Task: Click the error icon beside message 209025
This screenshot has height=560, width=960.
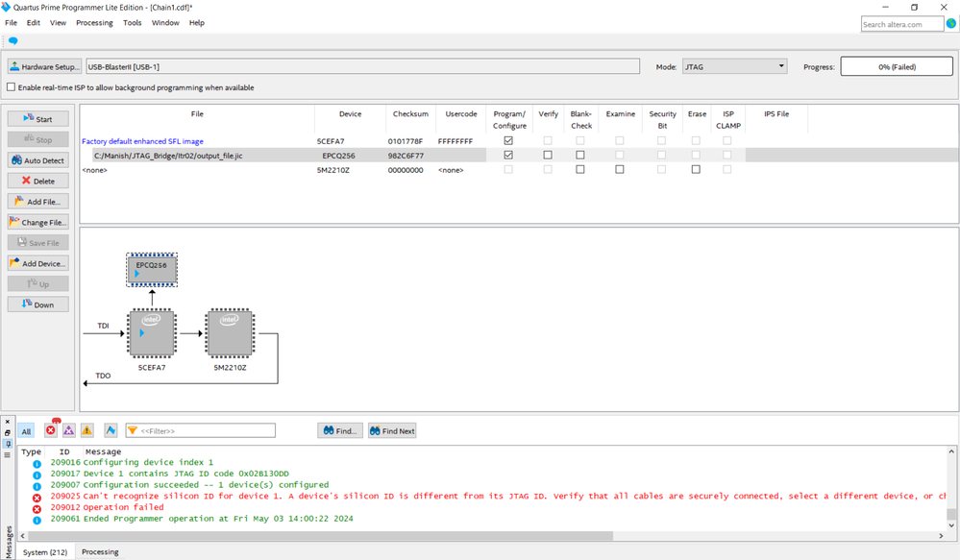Action: point(37,498)
